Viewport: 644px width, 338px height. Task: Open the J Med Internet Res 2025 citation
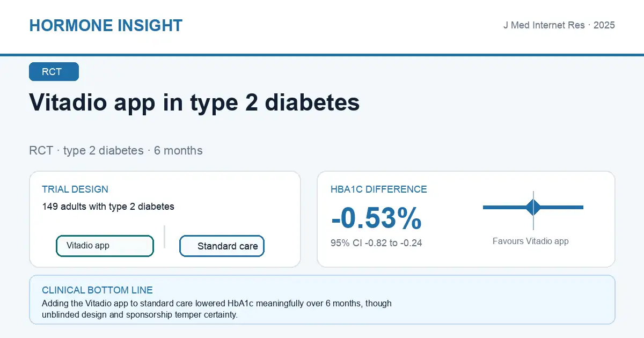point(559,25)
